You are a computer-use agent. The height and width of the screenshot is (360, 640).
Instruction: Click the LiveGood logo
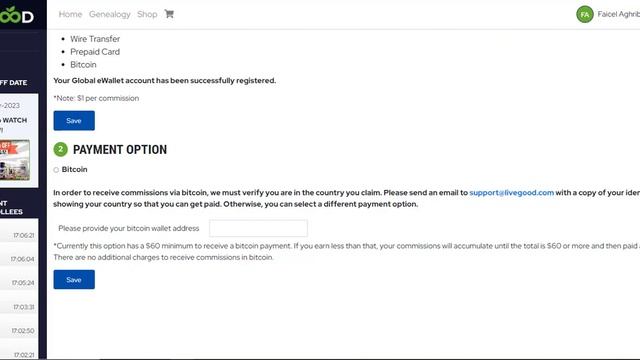pyautogui.click(x=17, y=15)
